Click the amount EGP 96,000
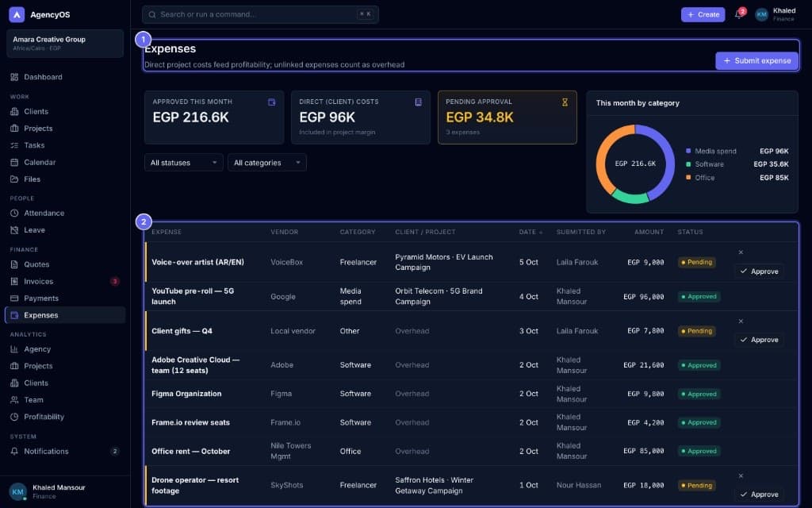This screenshot has width=812, height=508. pos(644,297)
